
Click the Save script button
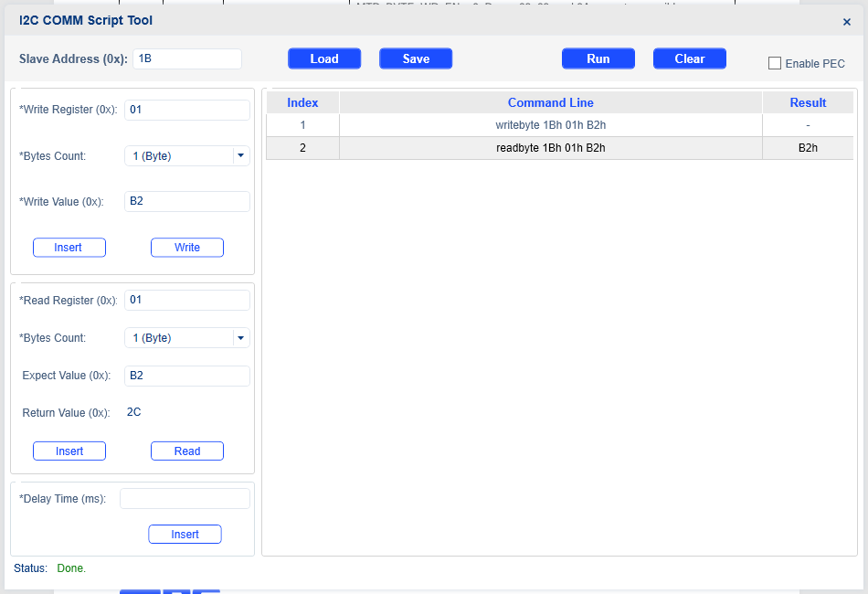pos(416,58)
